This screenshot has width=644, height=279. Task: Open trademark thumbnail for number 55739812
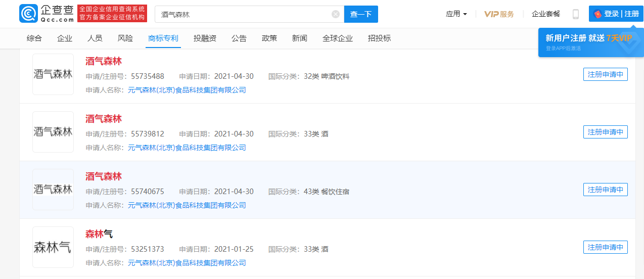pyautogui.click(x=53, y=132)
